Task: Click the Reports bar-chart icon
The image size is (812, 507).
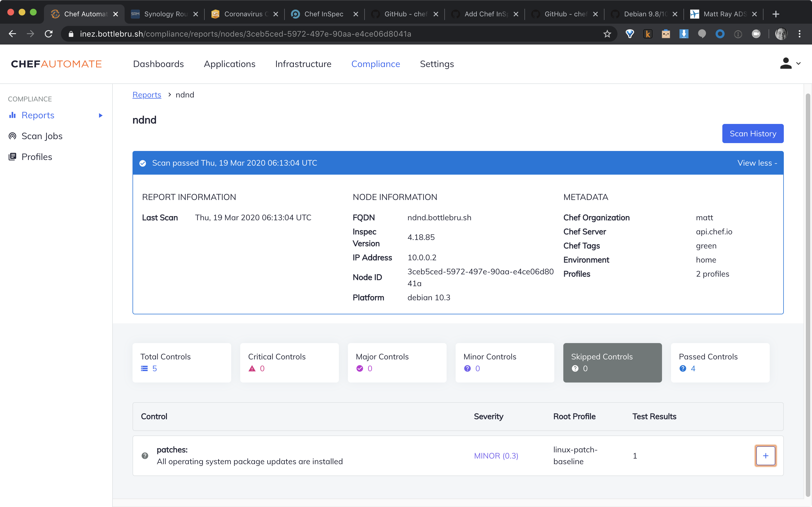Action: click(12, 115)
